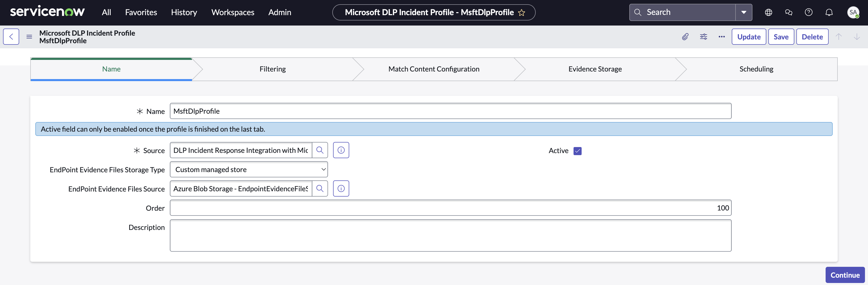Manage attachments with the paperclip icon
Screen dimensions: 868x285
point(685,36)
